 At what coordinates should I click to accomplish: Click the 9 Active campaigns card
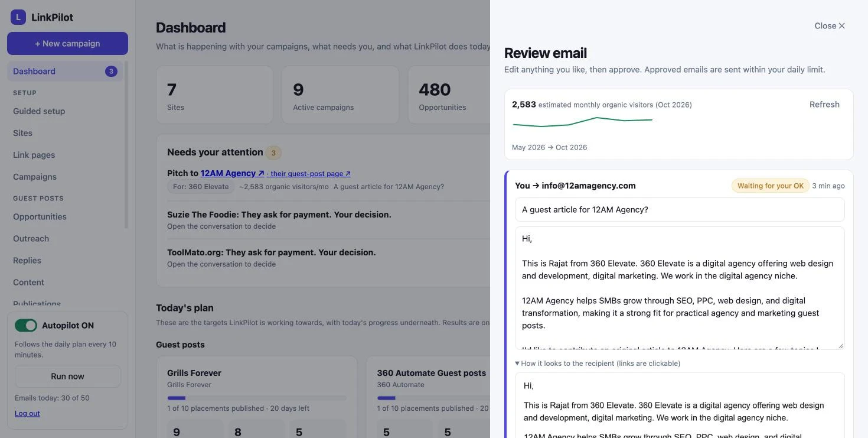(x=340, y=95)
